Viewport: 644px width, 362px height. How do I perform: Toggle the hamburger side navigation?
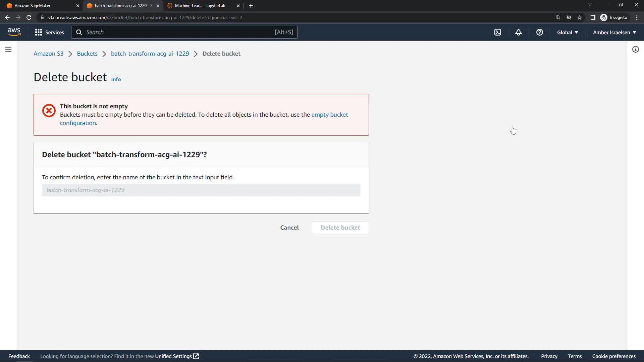[8, 50]
